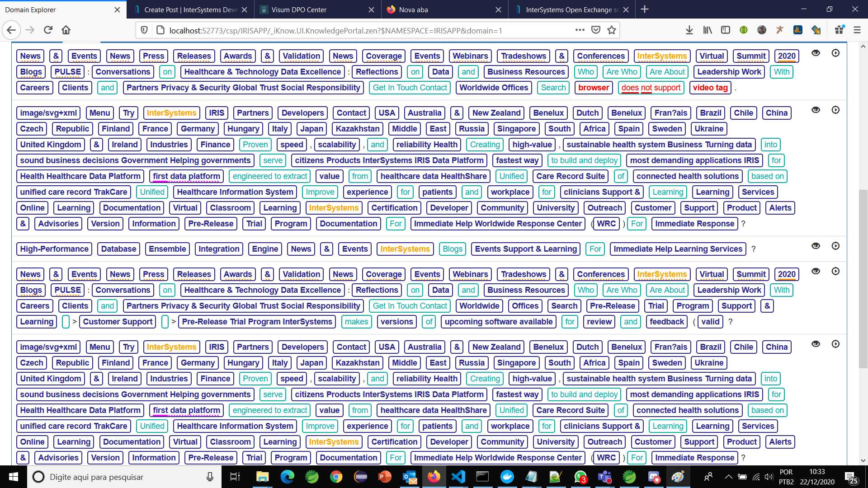Click the red 'video tag' entity
The image size is (868, 488).
point(710,88)
